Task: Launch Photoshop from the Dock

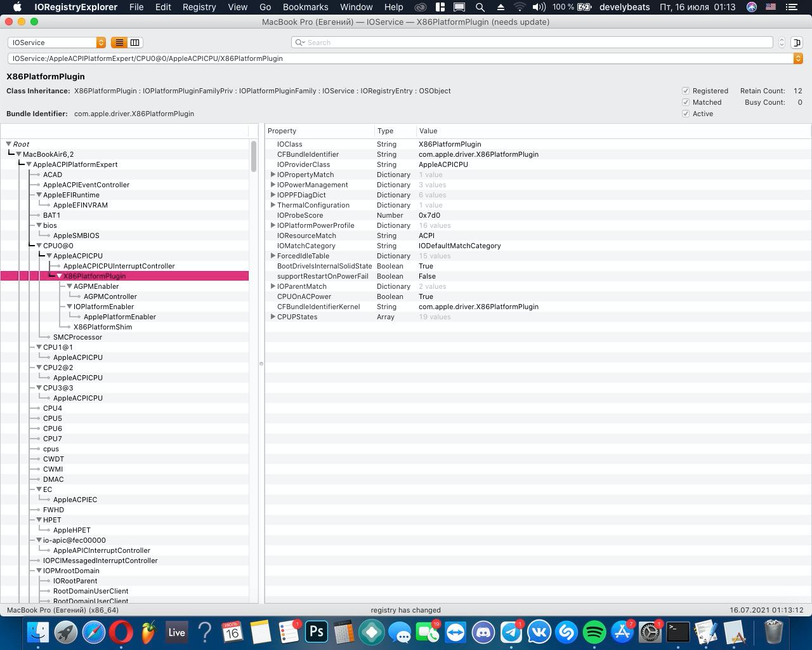Action: pos(316,632)
